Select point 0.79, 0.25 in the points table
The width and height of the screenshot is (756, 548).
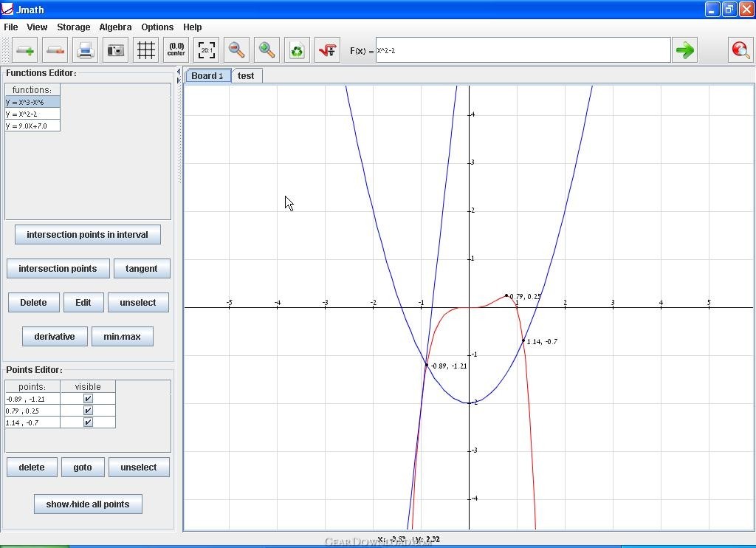tap(32, 411)
